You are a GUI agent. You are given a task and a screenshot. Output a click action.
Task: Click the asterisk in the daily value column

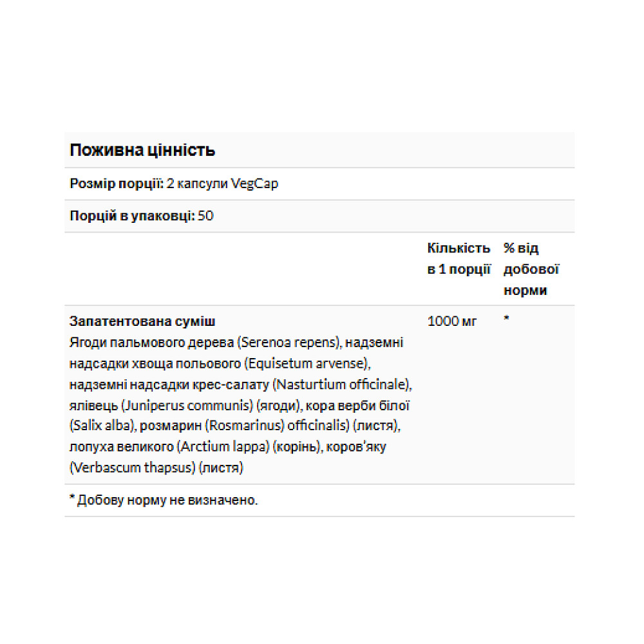click(507, 320)
